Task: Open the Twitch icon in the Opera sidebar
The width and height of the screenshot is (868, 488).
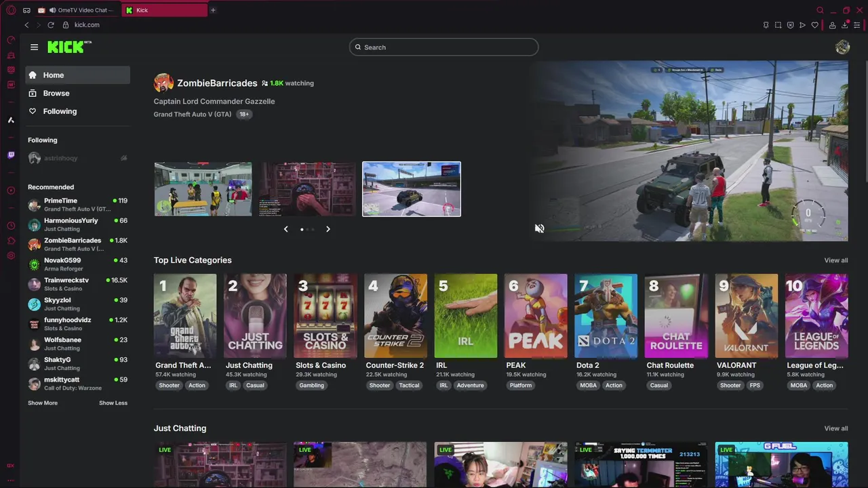Action: (x=11, y=155)
